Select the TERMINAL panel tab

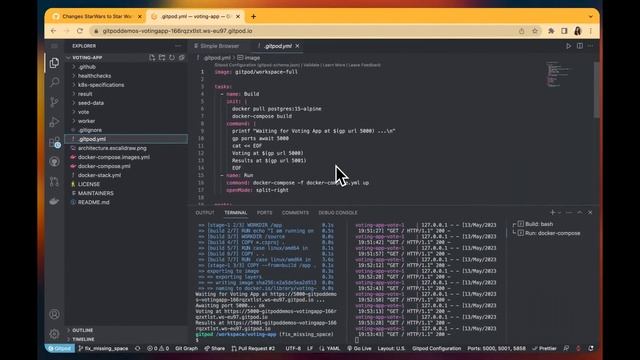pyautogui.click(x=236, y=213)
